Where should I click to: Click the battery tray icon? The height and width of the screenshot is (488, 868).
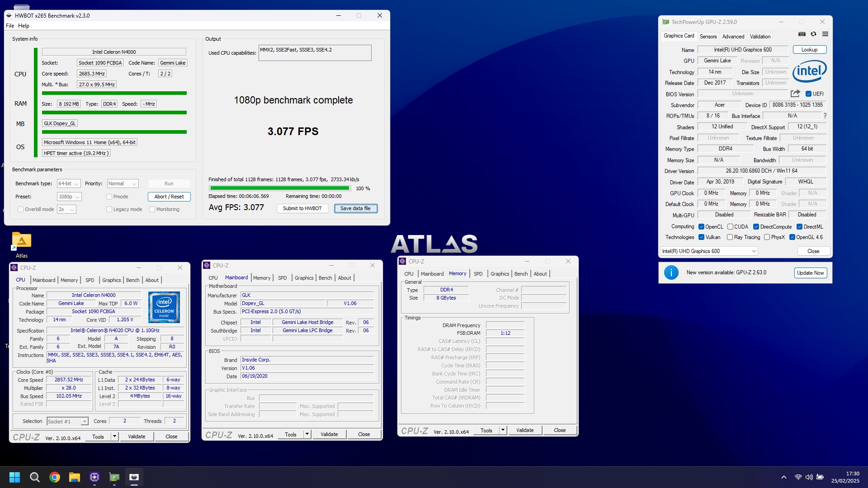pos(820,477)
